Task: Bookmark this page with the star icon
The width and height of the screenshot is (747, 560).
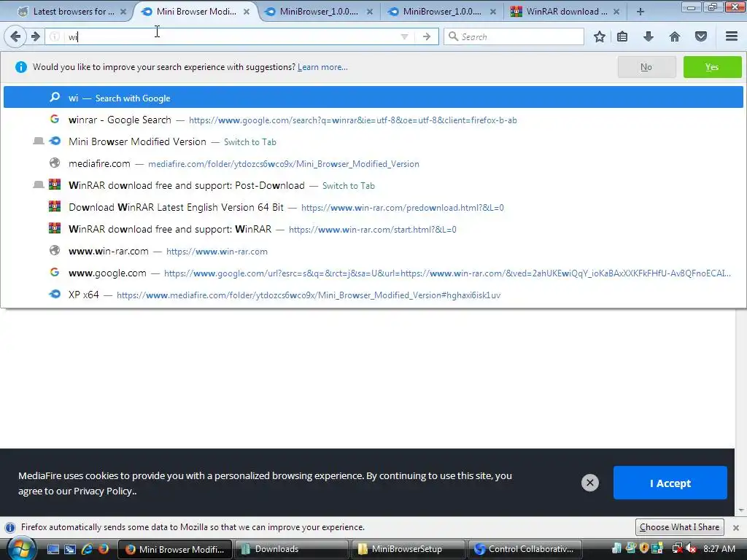Action: [600, 36]
